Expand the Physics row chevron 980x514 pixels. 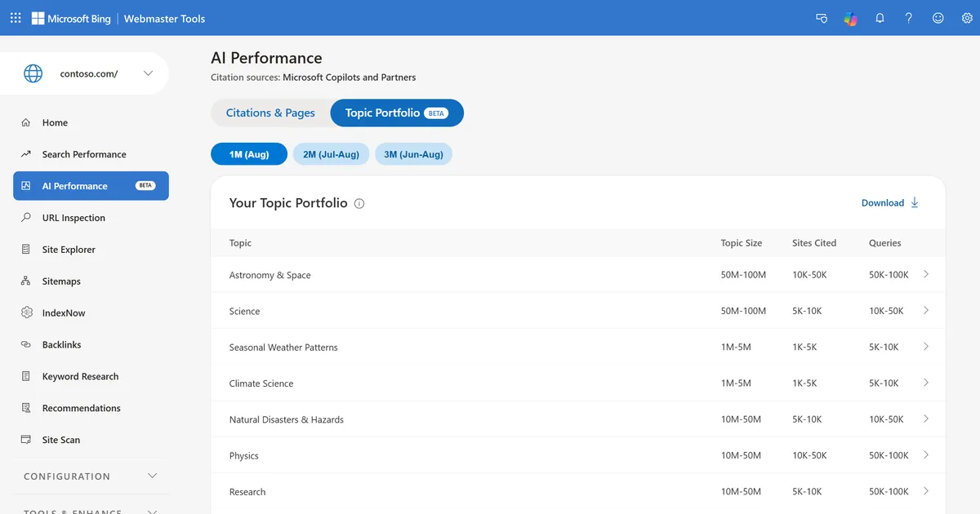[x=926, y=455]
